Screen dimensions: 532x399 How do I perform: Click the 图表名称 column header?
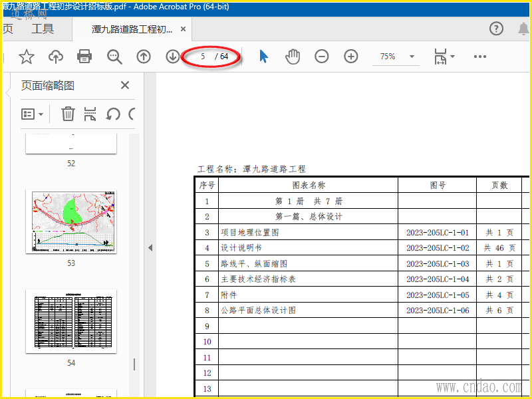pyautogui.click(x=309, y=186)
